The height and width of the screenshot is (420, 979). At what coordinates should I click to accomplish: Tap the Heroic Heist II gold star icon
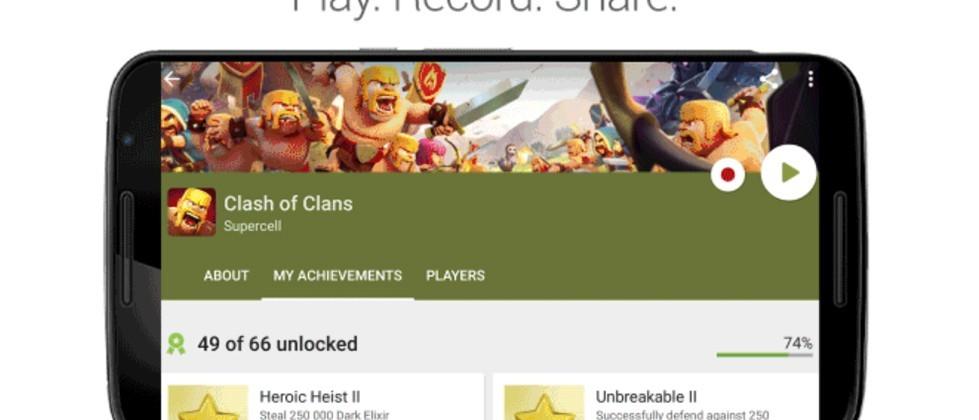(209, 403)
